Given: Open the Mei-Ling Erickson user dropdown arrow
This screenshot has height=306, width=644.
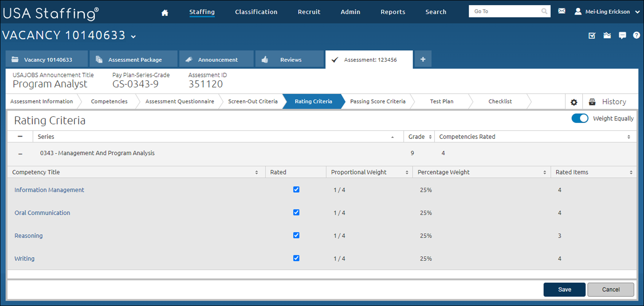Looking at the screenshot, I should (637, 12).
